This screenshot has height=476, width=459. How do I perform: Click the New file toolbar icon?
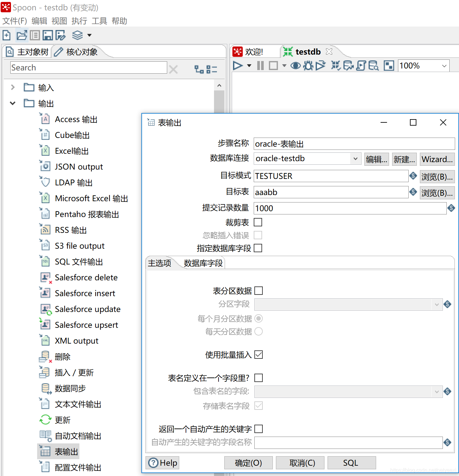[x=6, y=35]
